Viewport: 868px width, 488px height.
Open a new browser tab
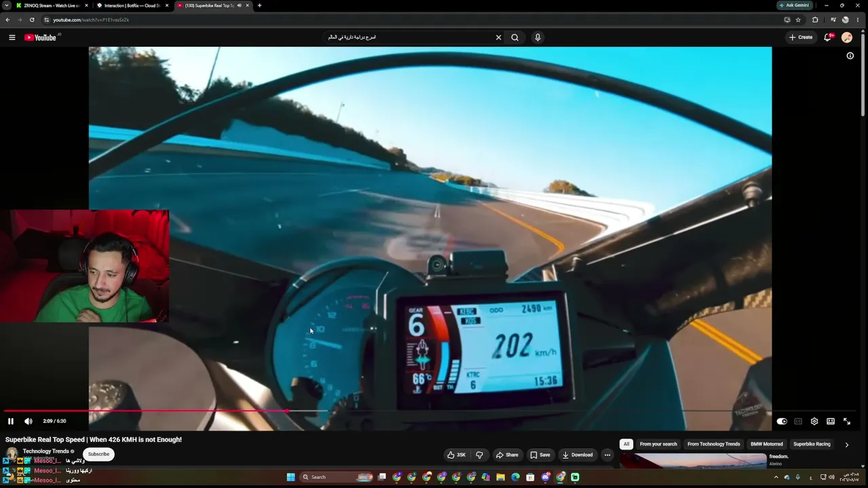coord(260,5)
